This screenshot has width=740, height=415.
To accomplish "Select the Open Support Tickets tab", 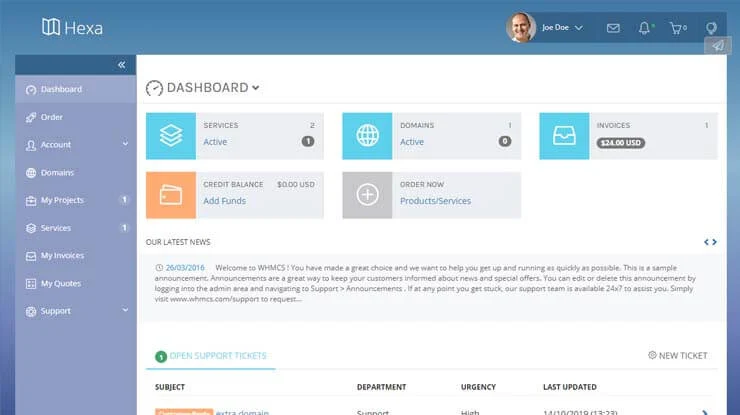I will (x=211, y=356).
